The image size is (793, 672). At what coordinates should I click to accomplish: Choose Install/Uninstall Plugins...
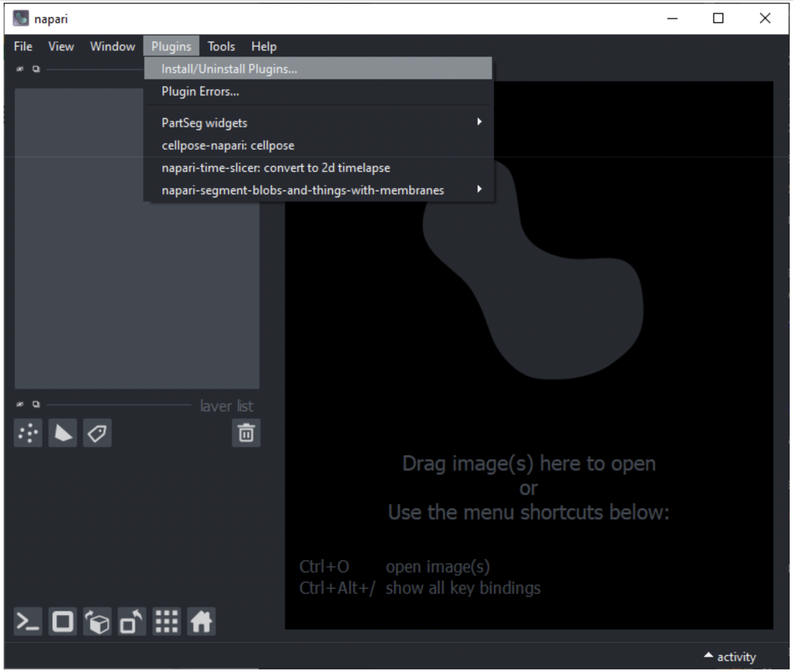tap(318, 68)
